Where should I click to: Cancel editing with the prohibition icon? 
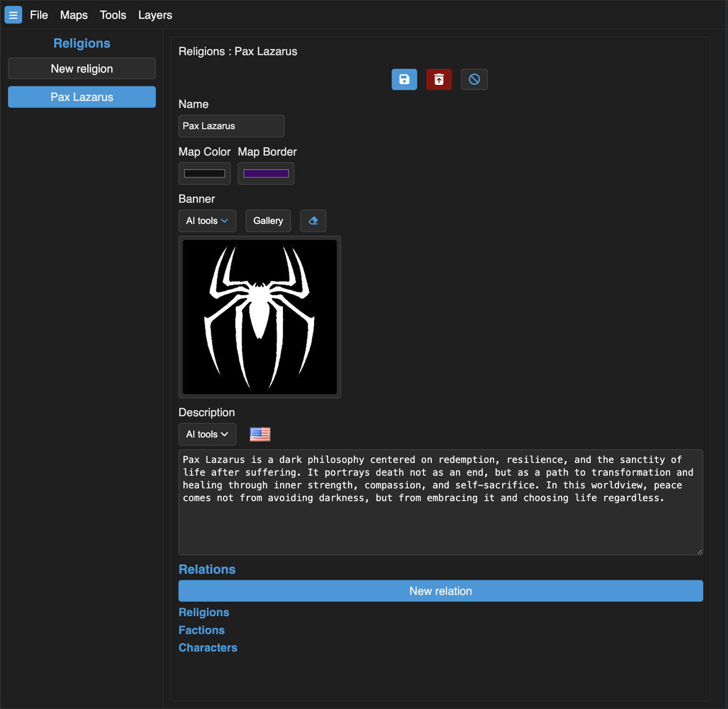coord(474,79)
